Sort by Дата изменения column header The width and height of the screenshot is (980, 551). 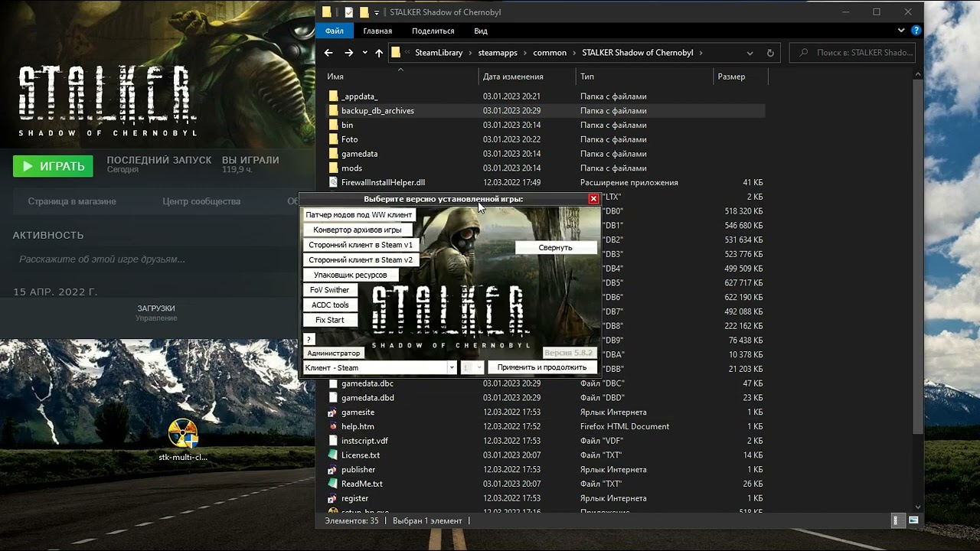tap(512, 77)
